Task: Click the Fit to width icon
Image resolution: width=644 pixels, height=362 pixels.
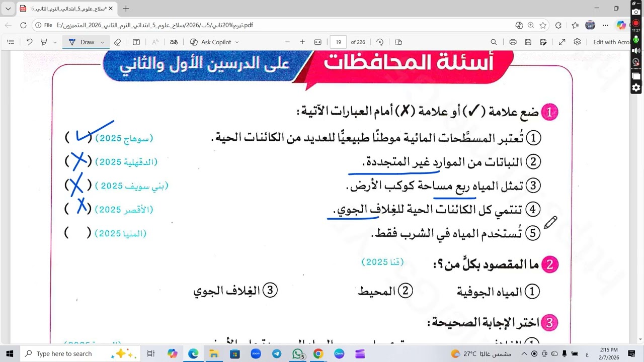Action: [318, 42]
